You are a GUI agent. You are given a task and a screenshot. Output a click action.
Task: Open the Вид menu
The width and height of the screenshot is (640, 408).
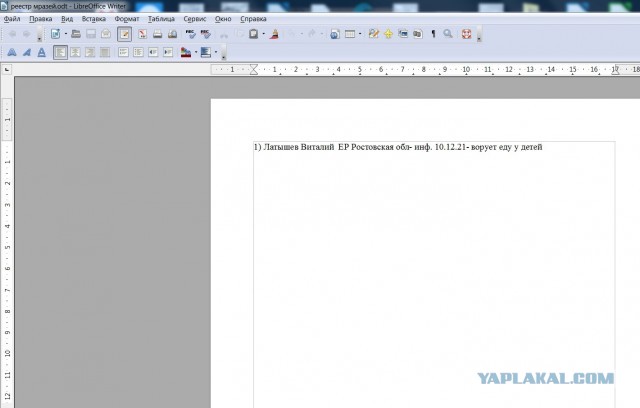pyautogui.click(x=67, y=19)
